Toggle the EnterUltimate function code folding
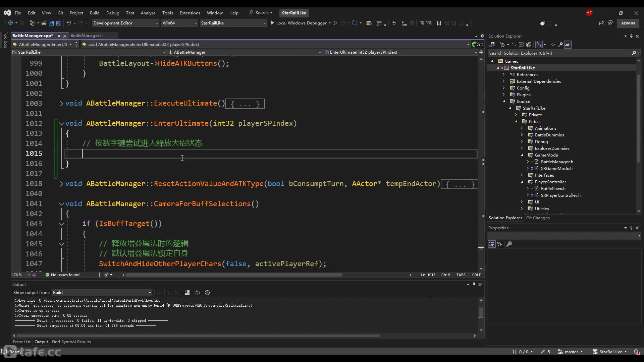 (x=61, y=123)
